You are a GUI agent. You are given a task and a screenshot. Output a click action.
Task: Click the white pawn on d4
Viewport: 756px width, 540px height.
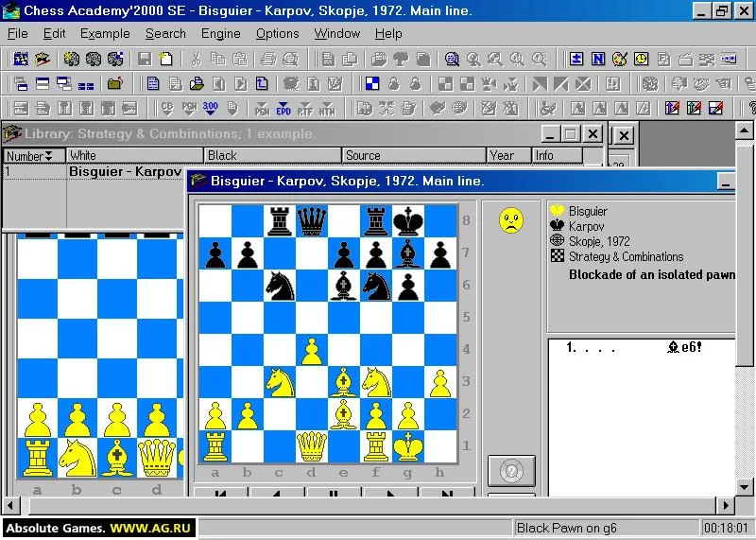point(312,351)
